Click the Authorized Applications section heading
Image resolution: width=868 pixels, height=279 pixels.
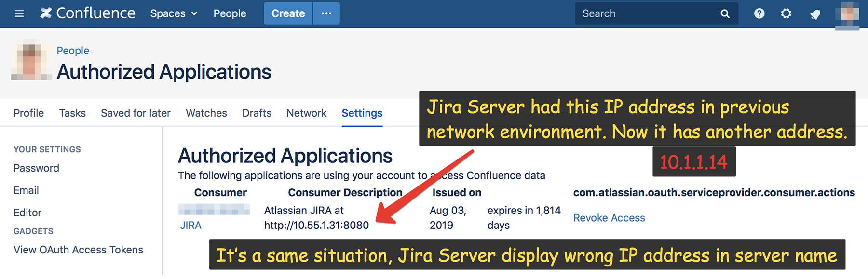285,156
